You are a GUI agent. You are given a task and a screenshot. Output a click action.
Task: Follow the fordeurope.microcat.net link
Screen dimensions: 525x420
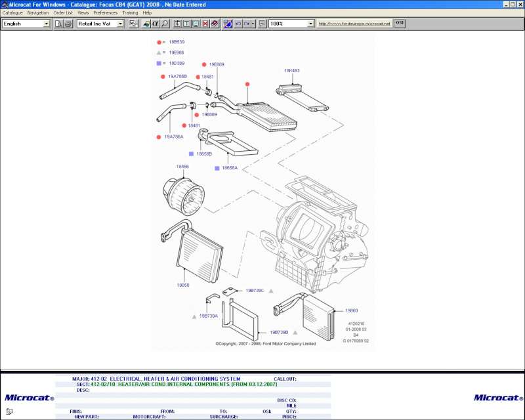click(x=354, y=24)
